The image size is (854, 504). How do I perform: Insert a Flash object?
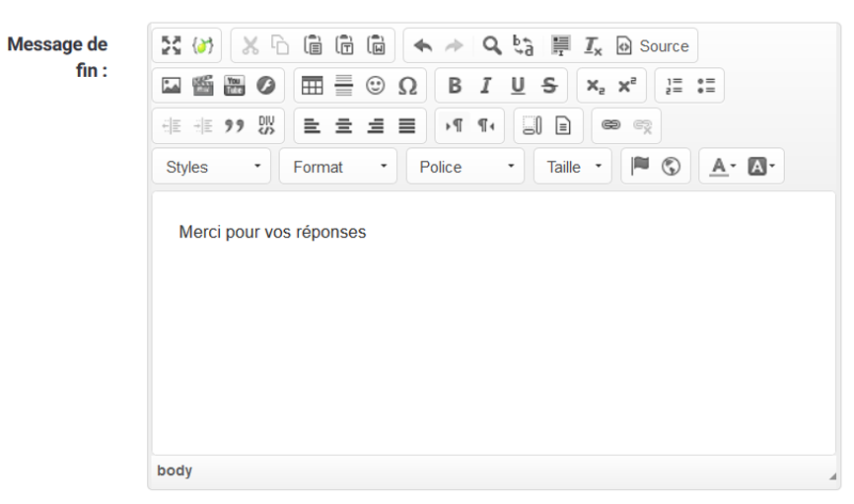[x=266, y=86]
